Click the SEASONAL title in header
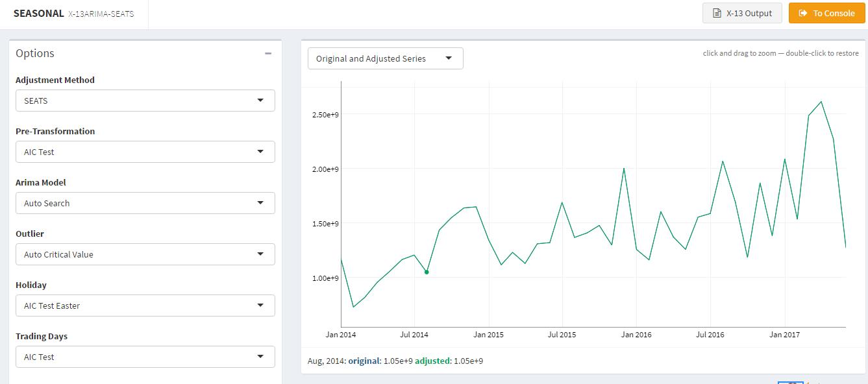The height and width of the screenshot is (384, 868). (x=38, y=13)
